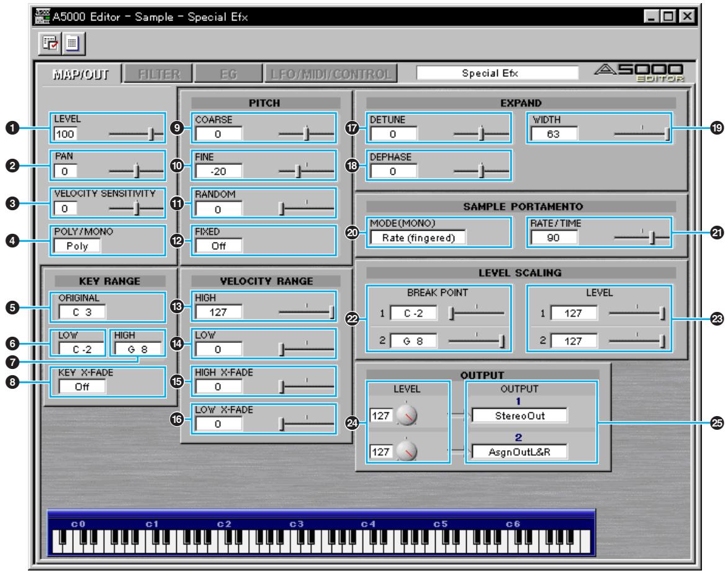The width and height of the screenshot is (728, 573).
Task: Click the COARSE pitch slider
Action: click(x=306, y=134)
